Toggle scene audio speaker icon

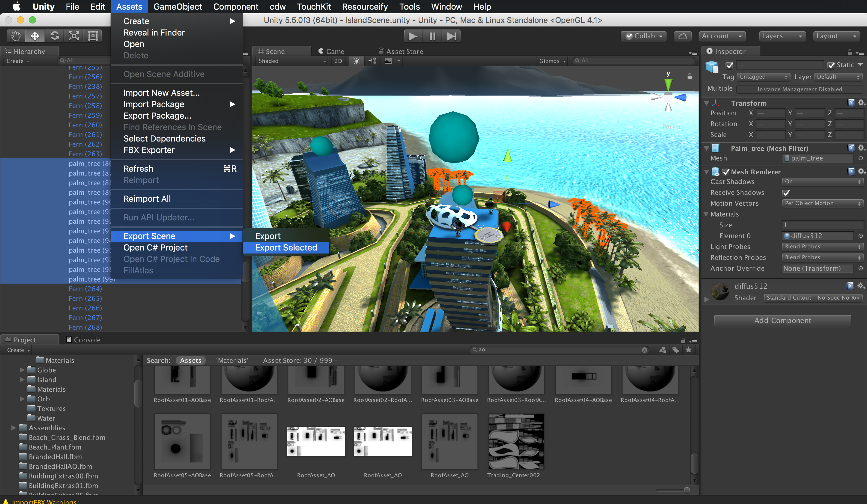point(372,61)
